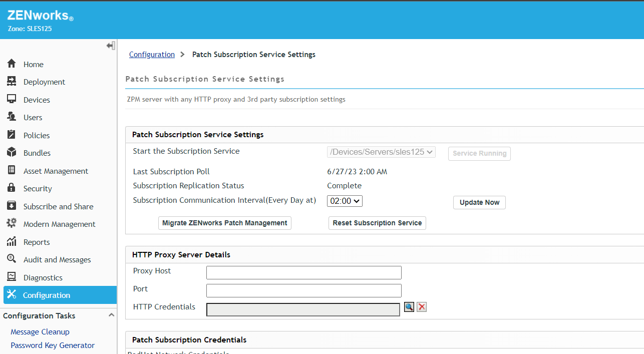Click inside the Proxy Host field

[x=303, y=272]
